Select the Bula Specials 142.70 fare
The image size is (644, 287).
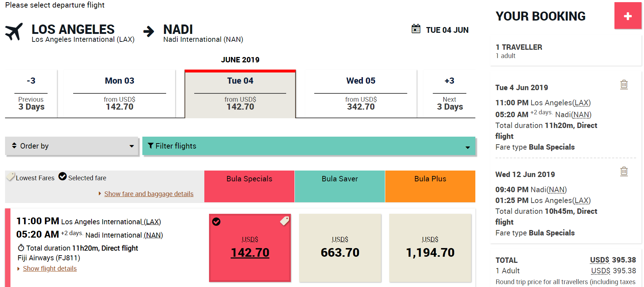click(250, 248)
